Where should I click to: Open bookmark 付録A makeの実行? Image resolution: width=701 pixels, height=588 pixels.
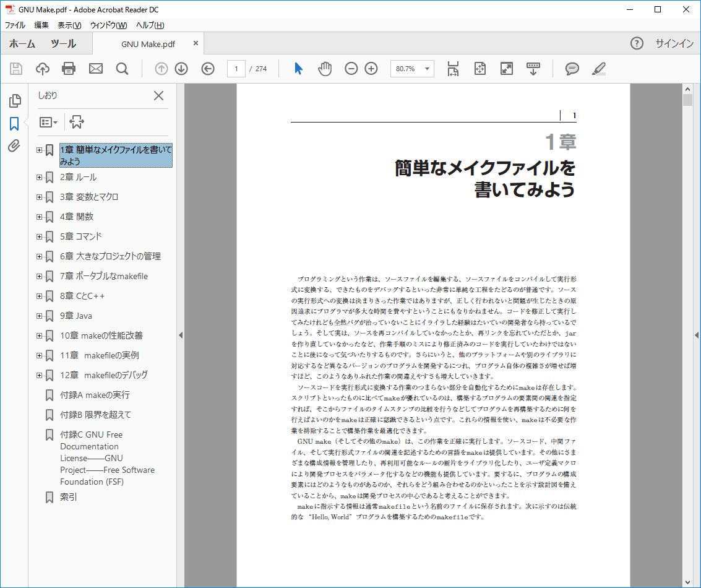(x=95, y=395)
